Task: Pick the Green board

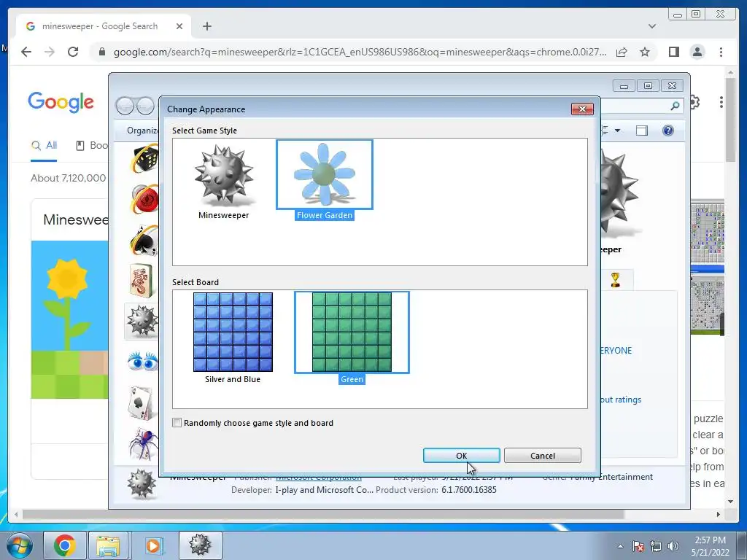Action: 352,338
